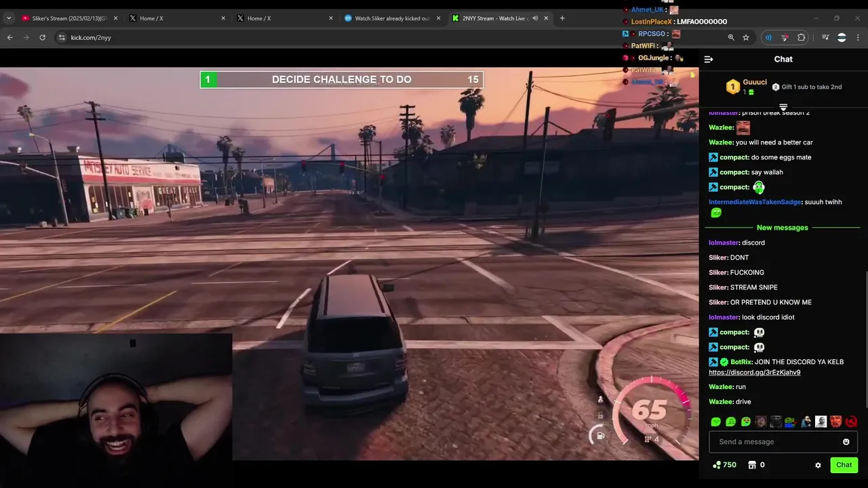Insert the first green smiling emote
The height and width of the screenshot is (488, 868).
[715, 422]
